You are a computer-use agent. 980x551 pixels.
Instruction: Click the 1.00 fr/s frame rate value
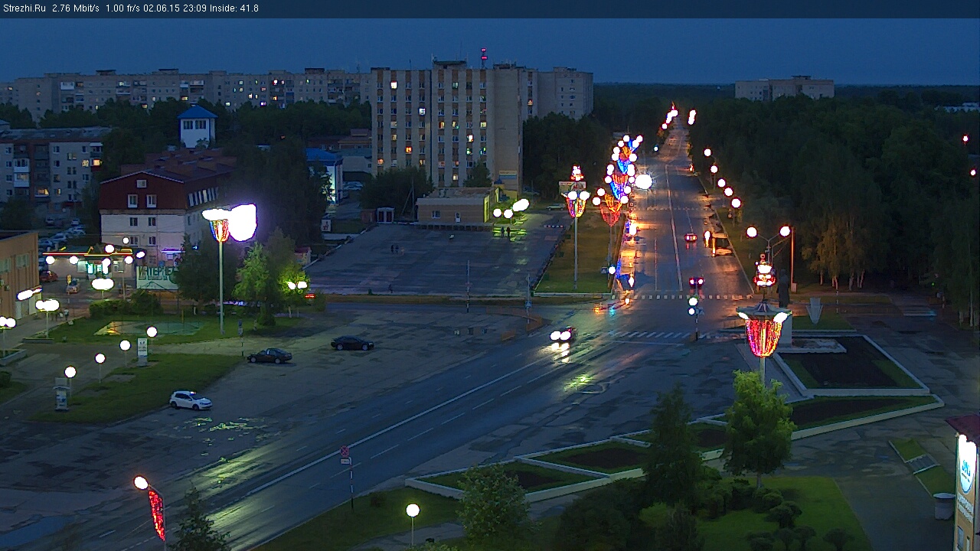(122, 8)
